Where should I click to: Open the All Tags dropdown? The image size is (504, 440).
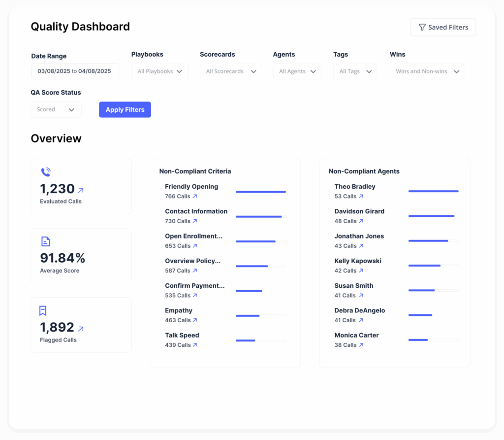pos(355,71)
